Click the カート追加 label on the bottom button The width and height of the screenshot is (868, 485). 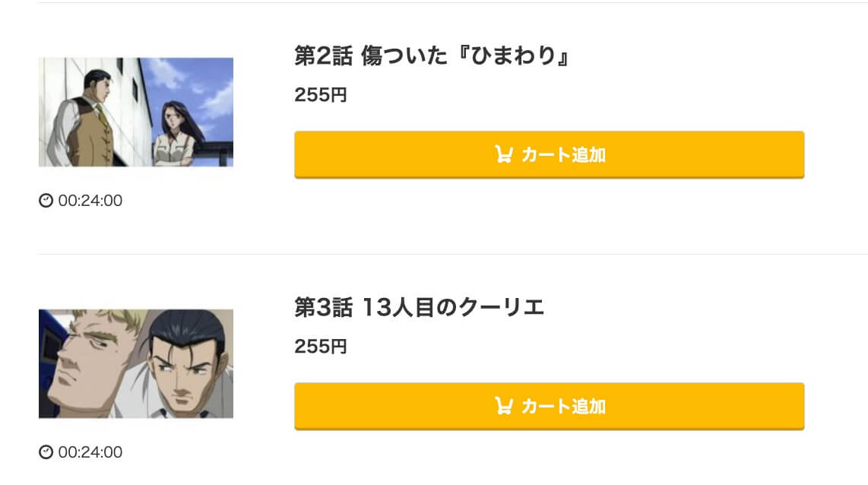click(563, 406)
